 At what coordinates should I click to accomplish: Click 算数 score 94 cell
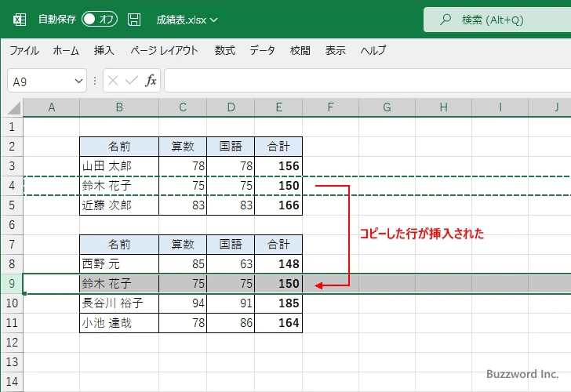tap(183, 303)
